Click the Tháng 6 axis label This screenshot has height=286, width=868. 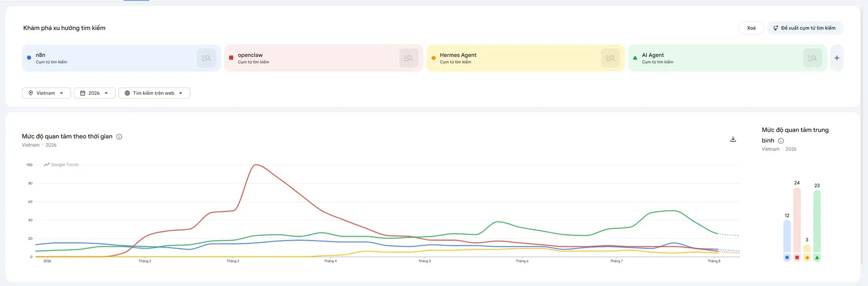click(522, 261)
